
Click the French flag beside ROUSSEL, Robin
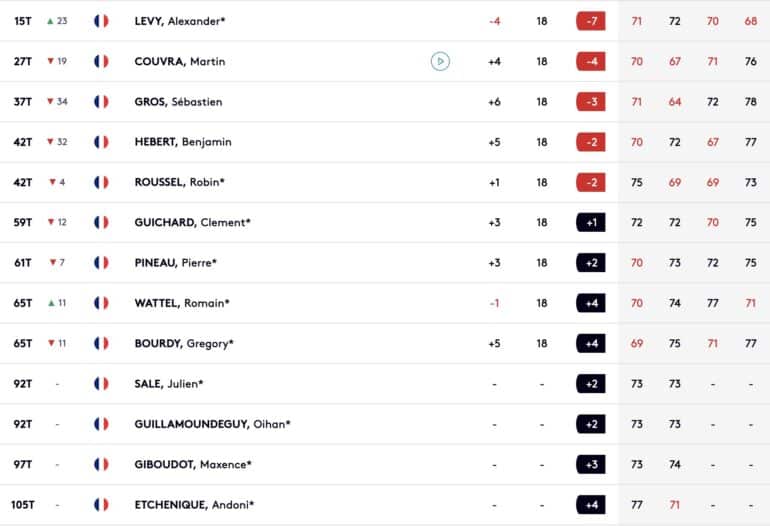tap(101, 182)
